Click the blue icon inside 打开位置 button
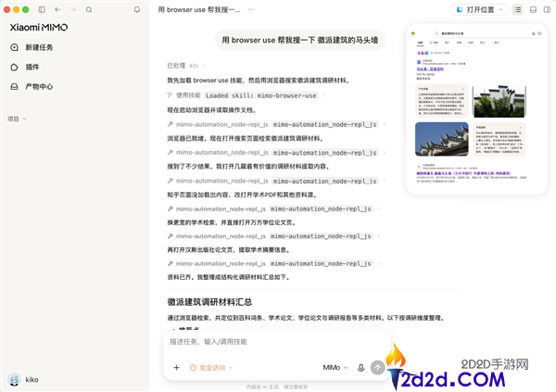This screenshot has width=556, height=392. click(x=460, y=9)
